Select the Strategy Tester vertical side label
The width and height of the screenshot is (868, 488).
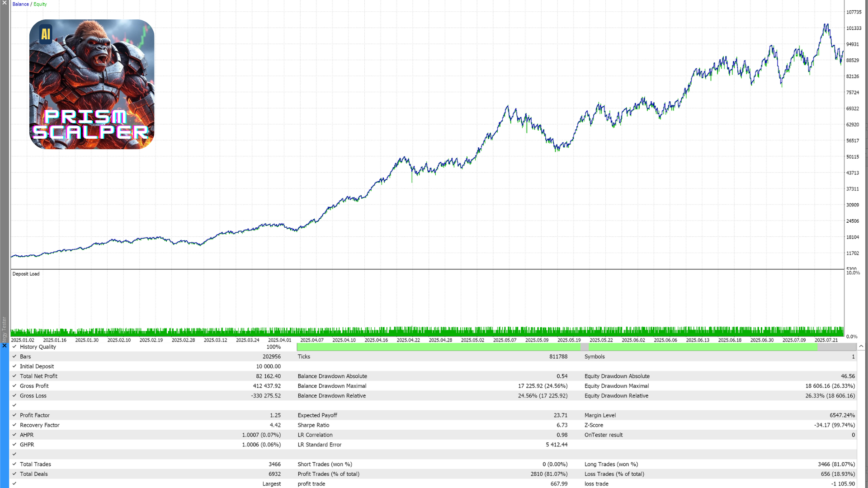coord(4,329)
